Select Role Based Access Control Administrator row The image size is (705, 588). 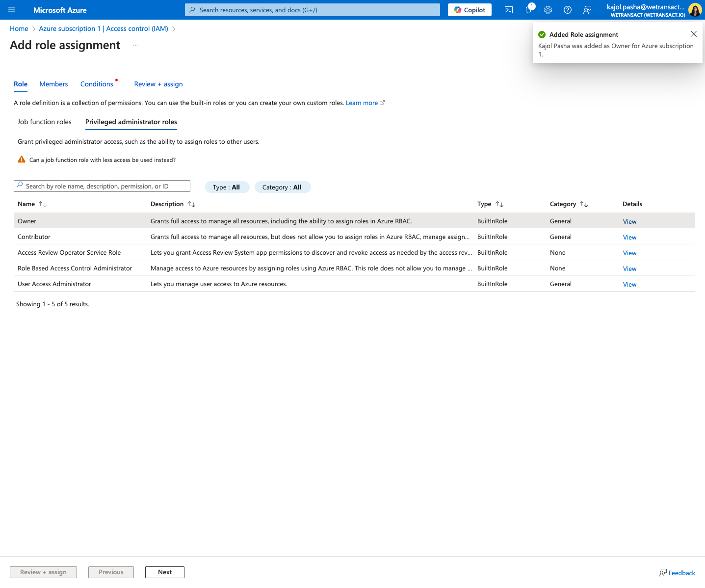pyautogui.click(x=354, y=268)
